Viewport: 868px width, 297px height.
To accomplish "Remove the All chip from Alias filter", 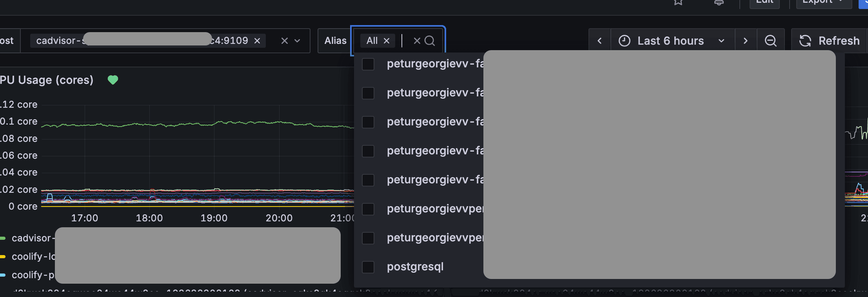I will (387, 41).
